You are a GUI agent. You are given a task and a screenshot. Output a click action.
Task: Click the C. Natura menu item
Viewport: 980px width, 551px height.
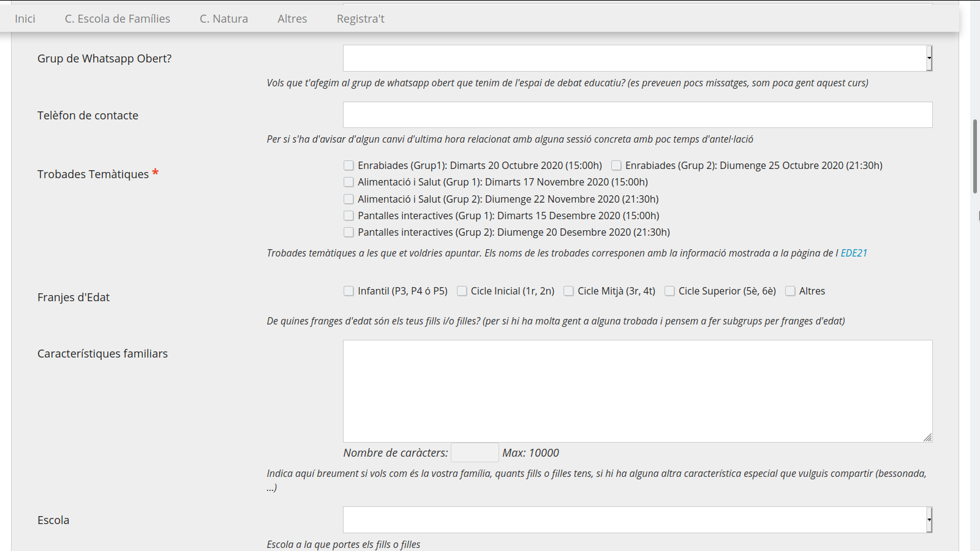[x=224, y=19]
